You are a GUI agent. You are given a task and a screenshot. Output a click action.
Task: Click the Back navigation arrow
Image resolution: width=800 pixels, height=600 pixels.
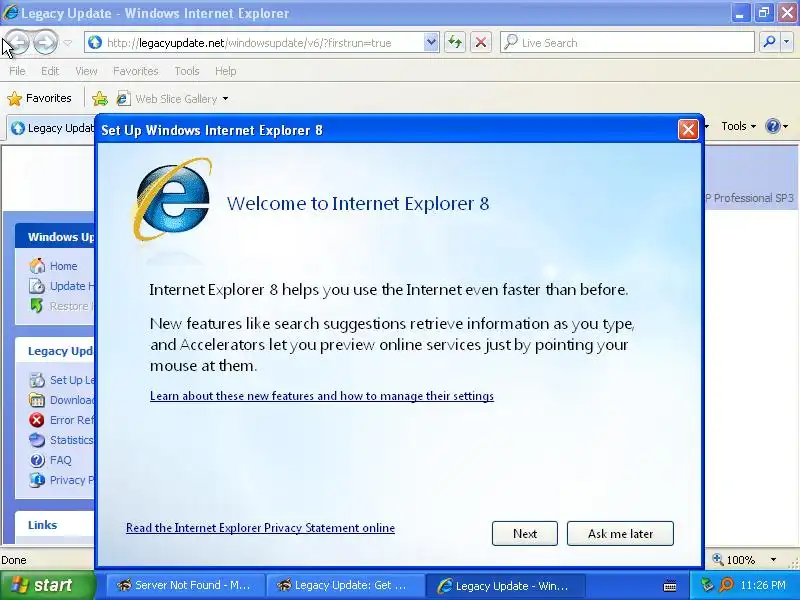(x=17, y=42)
